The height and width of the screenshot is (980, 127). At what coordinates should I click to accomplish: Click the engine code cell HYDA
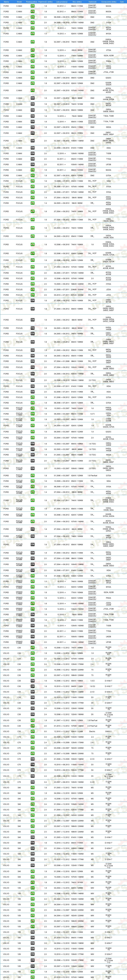109,284
